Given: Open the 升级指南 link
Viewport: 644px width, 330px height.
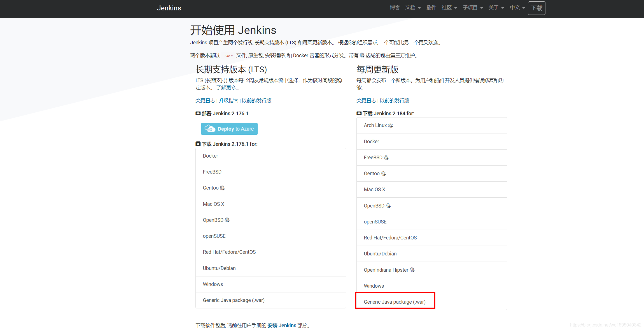Looking at the screenshot, I should pyautogui.click(x=228, y=101).
